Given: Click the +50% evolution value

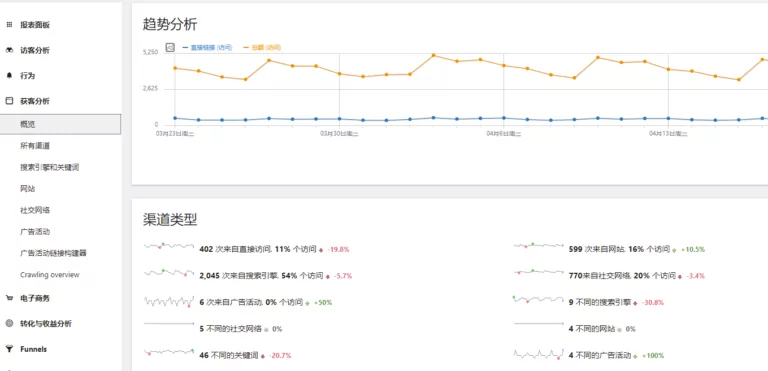Looking at the screenshot, I should click(x=323, y=303).
